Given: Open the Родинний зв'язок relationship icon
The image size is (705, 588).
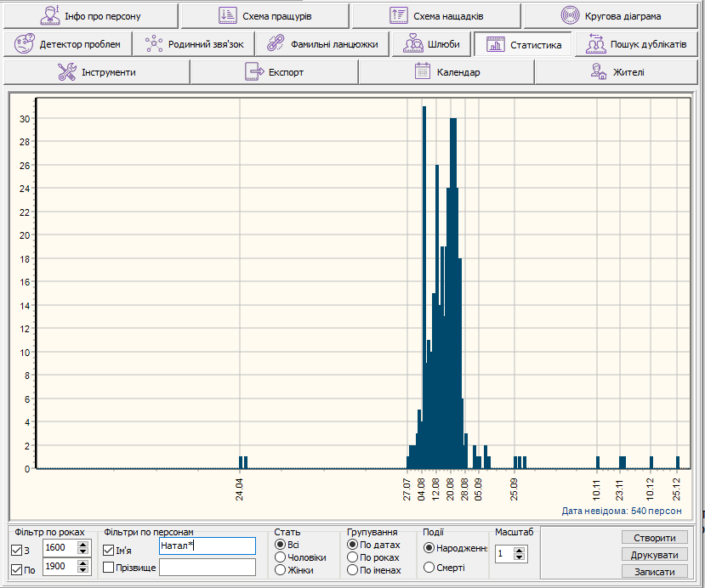Looking at the screenshot, I should [x=153, y=44].
